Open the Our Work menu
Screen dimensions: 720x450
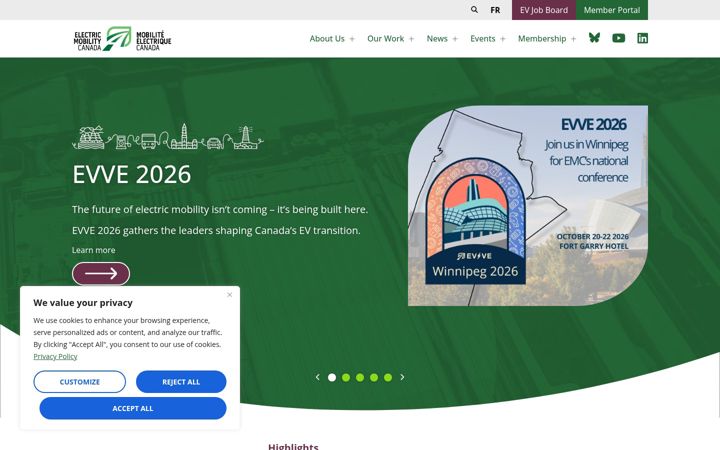[x=386, y=39]
